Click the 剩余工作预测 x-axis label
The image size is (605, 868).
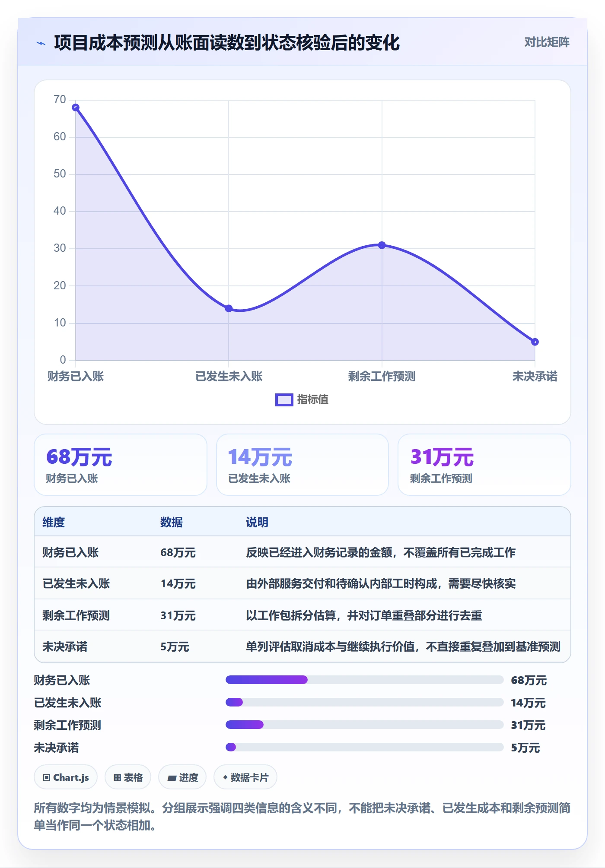tap(382, 377)
